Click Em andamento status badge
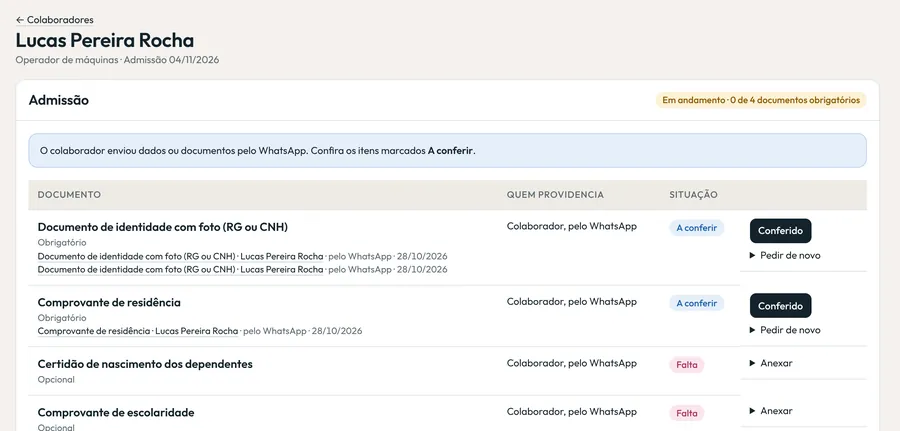The width and height of the screenshot is (900, 431). [761, 100]
